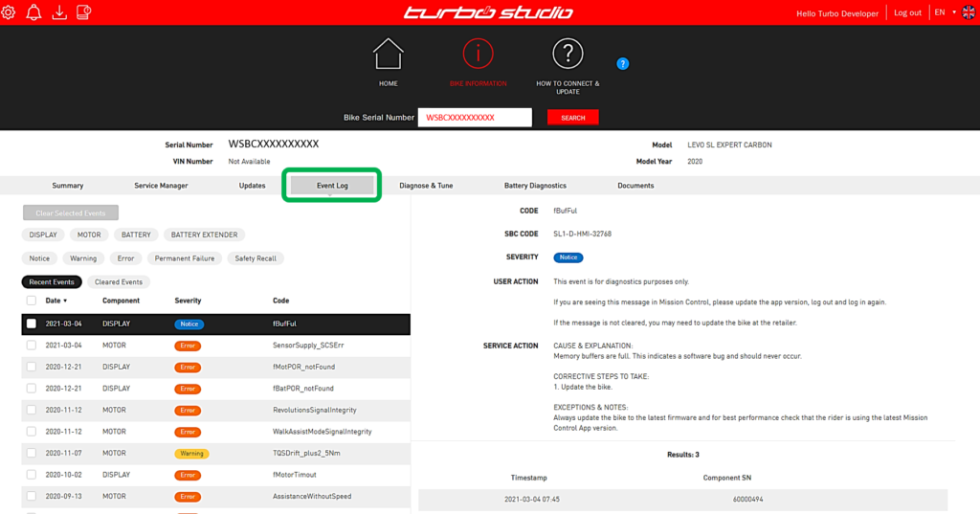The height and width of the screenshot is (514, 980).
Task: Open the settings gear icon
Action: [x=10, y=12]
